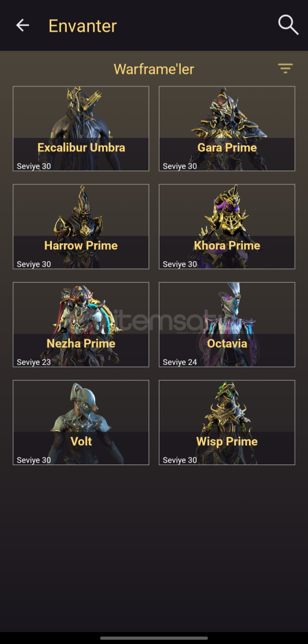Choose the Harrow Prime warframe card

click(81, 227)
